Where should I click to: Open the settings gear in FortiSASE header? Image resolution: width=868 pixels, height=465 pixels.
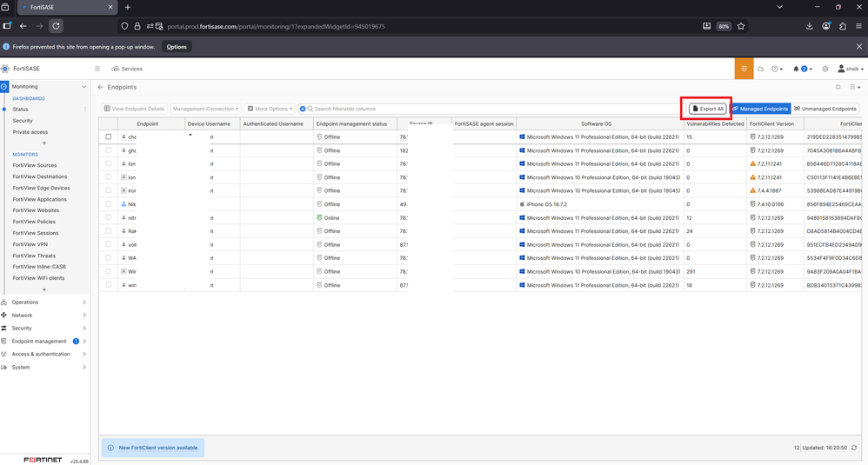(825, 69)
